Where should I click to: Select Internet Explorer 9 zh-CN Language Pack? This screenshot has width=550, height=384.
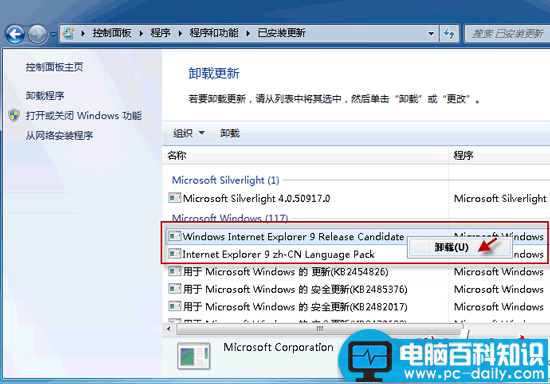279,254
